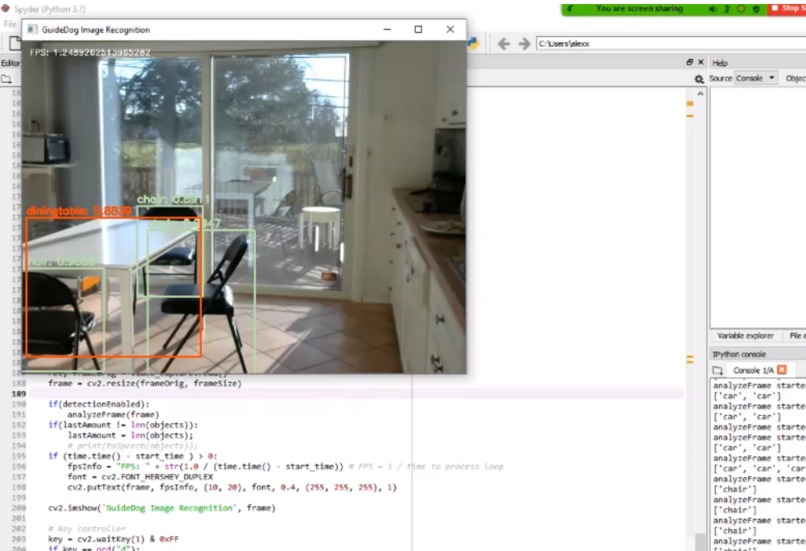Open the Source Console dropdown in Help
This screenshot has width=806, height=551.
pos(755,78)
